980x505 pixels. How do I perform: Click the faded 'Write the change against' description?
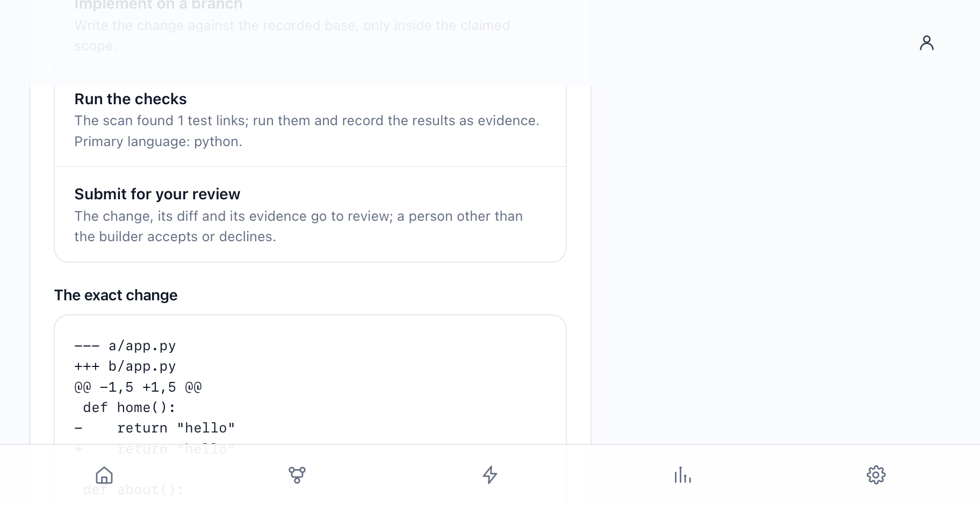click(x=292, y=35)
